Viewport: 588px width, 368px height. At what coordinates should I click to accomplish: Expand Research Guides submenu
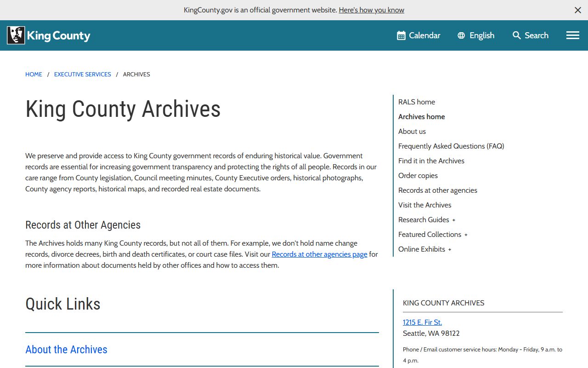(454, 220)
